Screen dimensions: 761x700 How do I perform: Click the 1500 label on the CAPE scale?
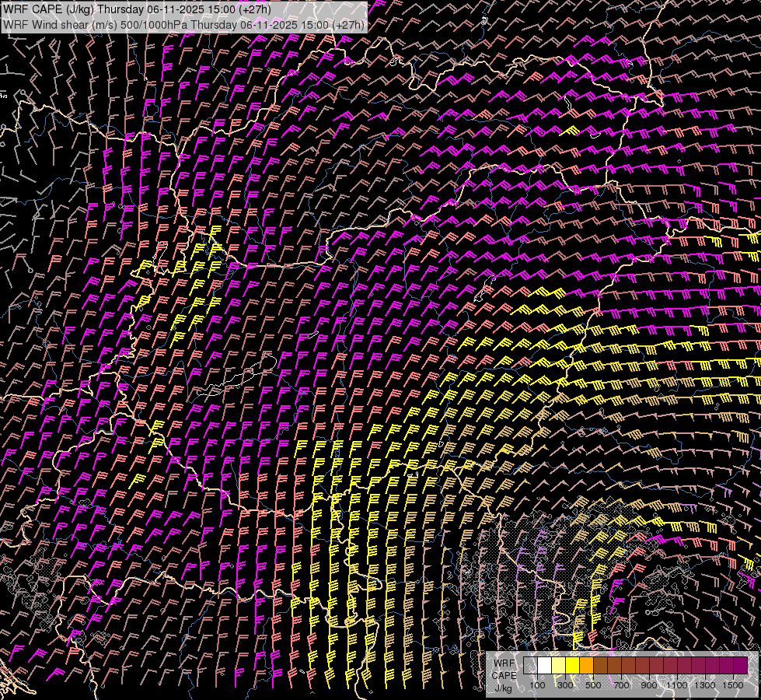coord(733,685)
